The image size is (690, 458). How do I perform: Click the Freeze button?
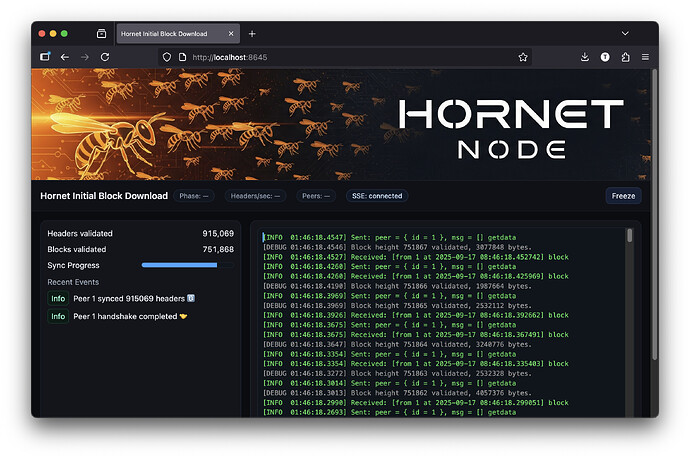coord(623,196)
